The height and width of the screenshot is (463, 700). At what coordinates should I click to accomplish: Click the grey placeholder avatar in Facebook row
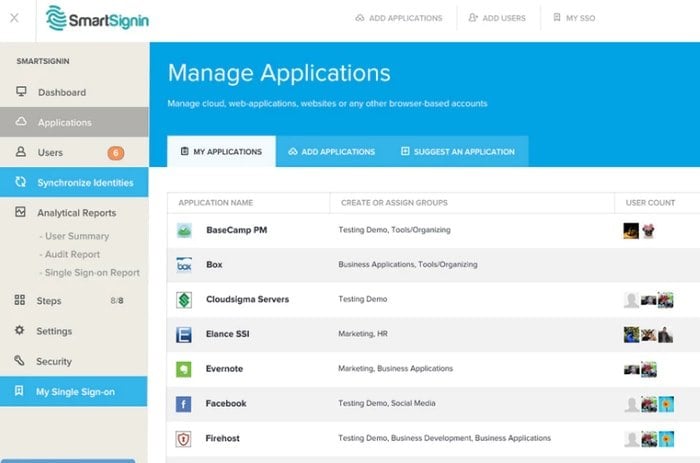(631, 405)
